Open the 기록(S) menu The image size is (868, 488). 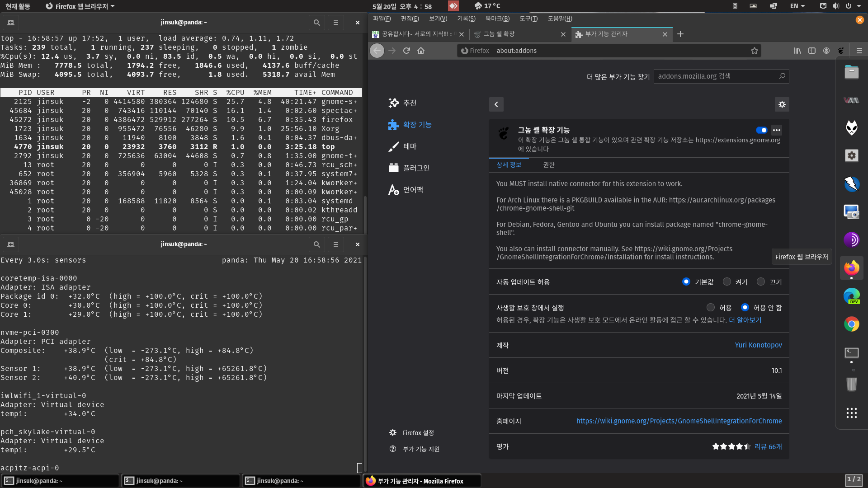click(466, 19)
